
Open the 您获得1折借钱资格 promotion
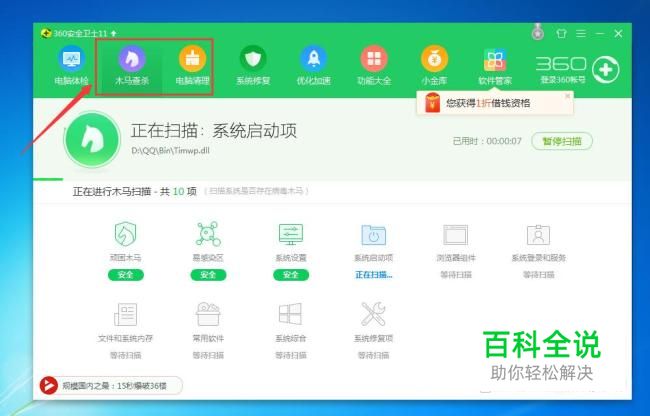[x=488, y=103]
